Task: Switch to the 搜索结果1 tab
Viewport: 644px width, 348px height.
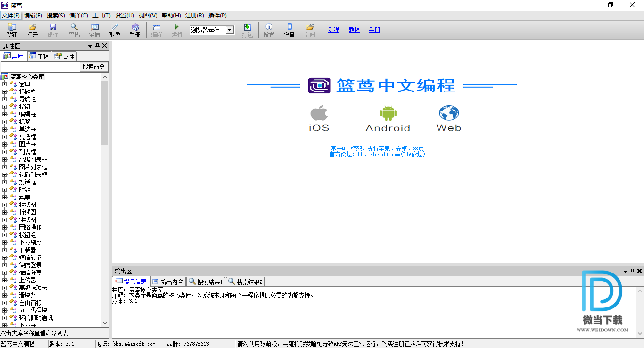Action: (206, 282)
